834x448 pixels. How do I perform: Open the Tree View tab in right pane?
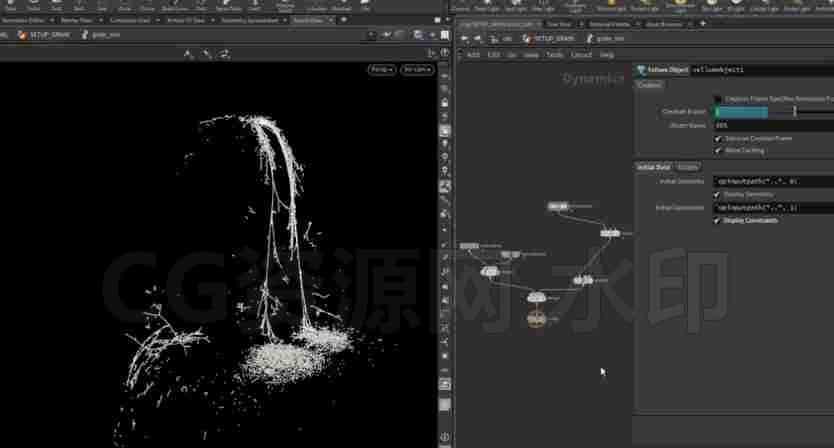(x=558, y=24)
